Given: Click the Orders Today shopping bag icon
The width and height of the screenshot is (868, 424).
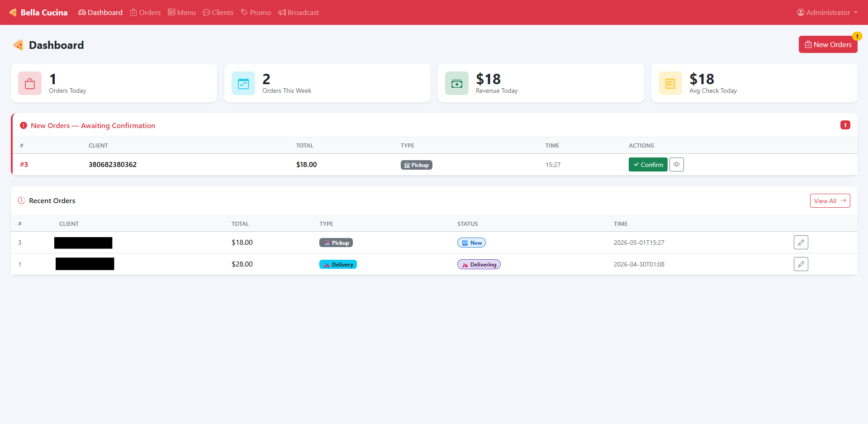Looking at the screenshot, I should 30,83.
